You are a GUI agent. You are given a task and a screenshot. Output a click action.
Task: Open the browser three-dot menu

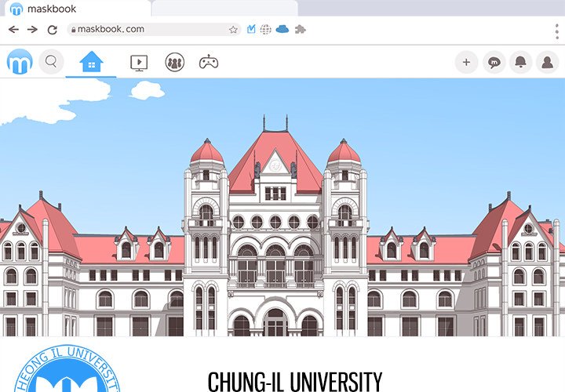(x=556, y=30)
